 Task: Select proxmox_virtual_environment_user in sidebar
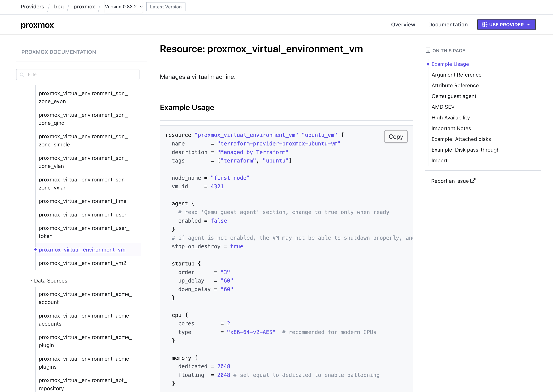click(x=82, y=215)
